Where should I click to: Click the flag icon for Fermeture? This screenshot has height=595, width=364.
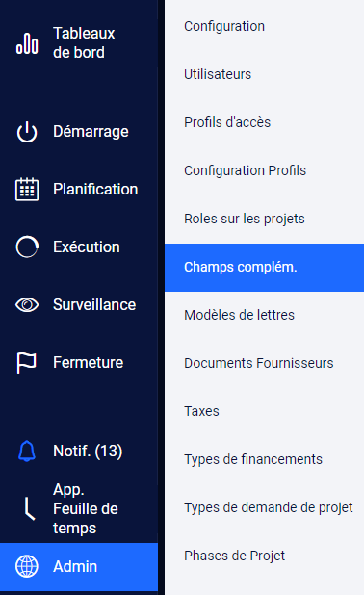click(27, 362)
